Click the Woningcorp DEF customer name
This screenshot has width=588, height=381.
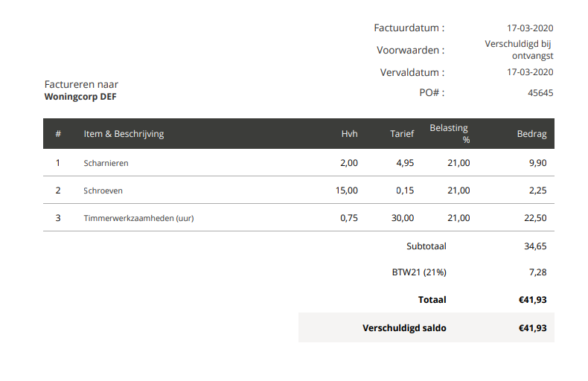click(80, 97)
